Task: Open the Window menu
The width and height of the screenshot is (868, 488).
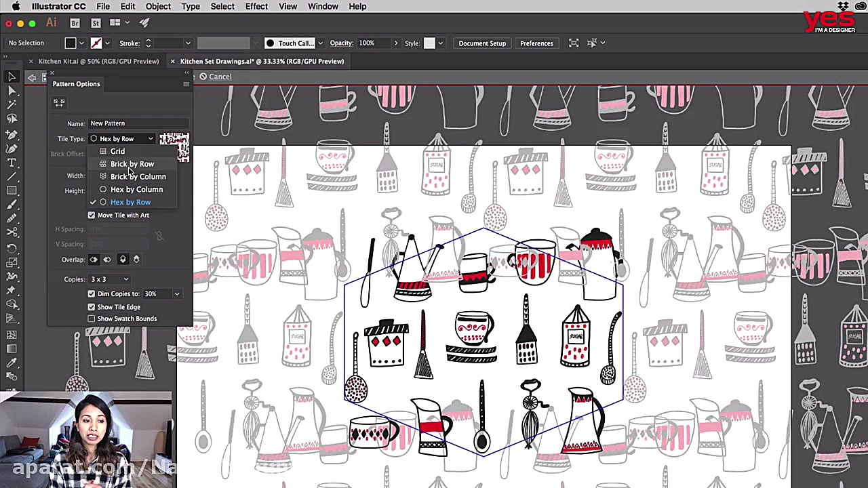Action: [323, 6]
